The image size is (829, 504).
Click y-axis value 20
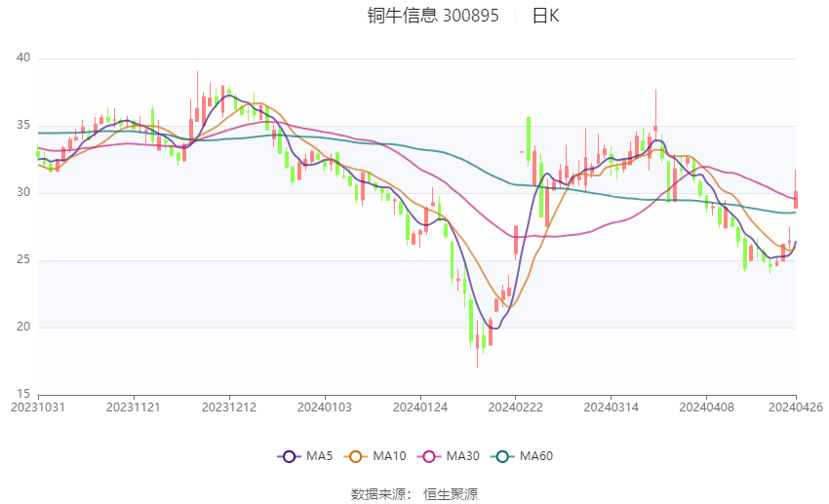pyautogui.click(x=23, y=327)
